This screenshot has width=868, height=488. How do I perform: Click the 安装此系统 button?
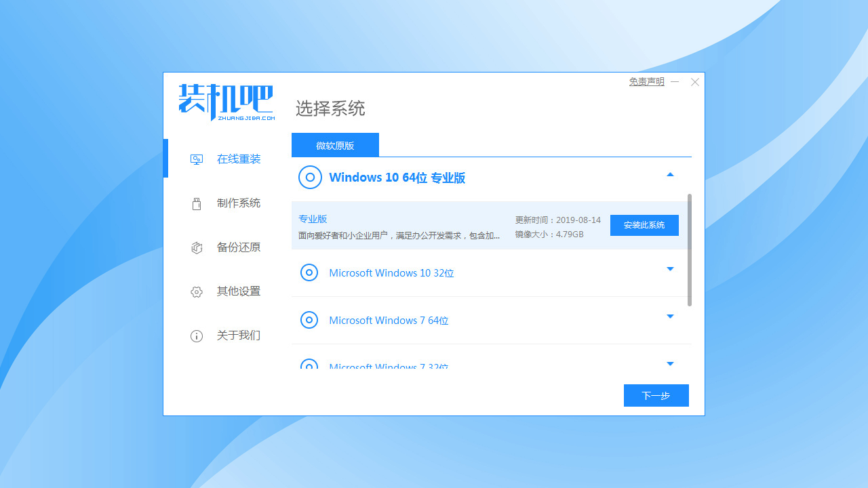644,225
